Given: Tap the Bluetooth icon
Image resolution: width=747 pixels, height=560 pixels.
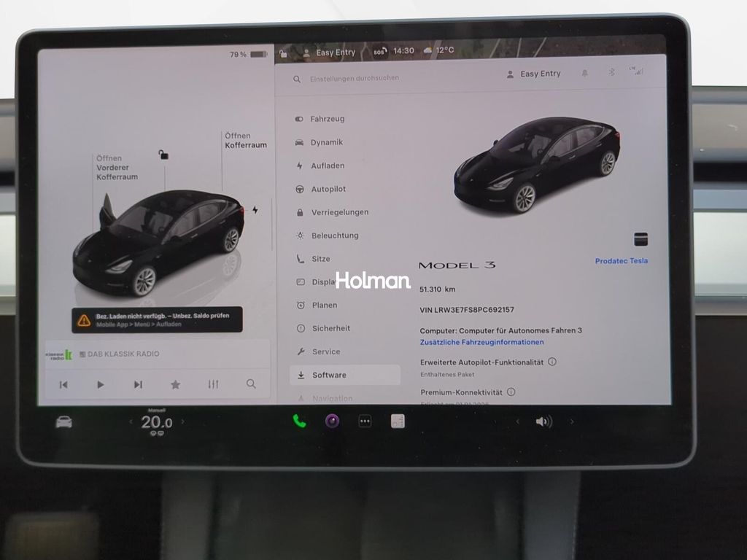Looking at the screenshot, I should pyautogui.click(x=612, y=72).
